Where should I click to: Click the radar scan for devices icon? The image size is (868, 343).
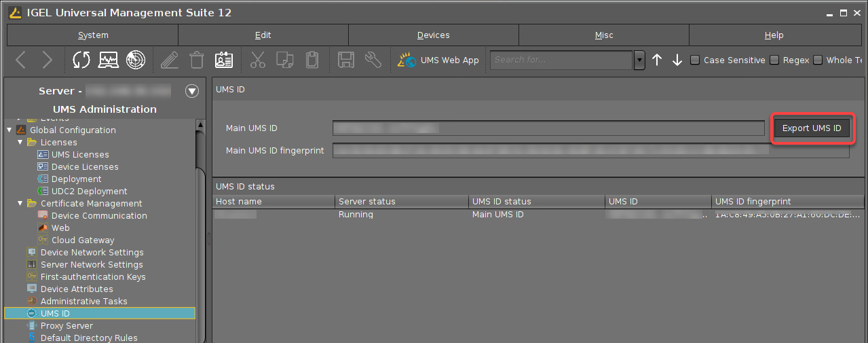point(136,60)
